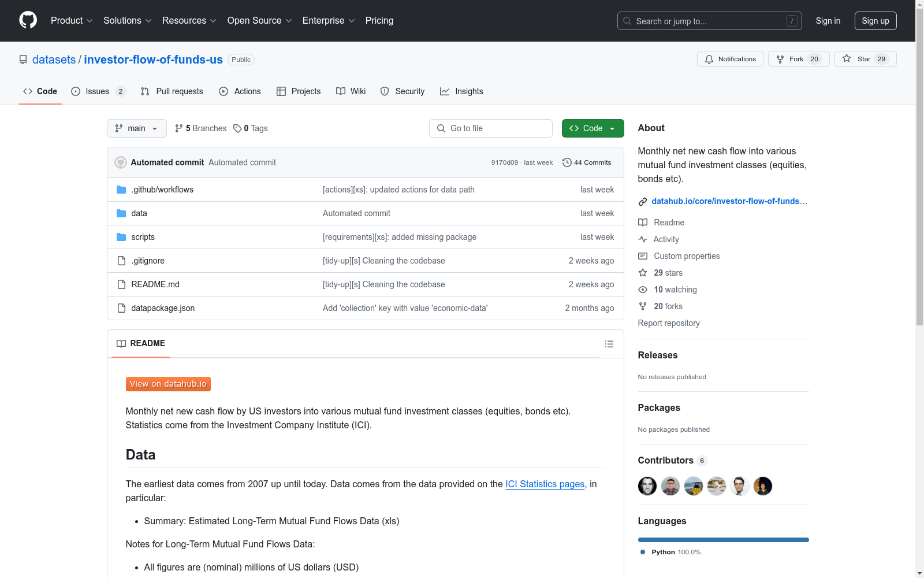Click the Python 100.0% language link

point(670,552)
